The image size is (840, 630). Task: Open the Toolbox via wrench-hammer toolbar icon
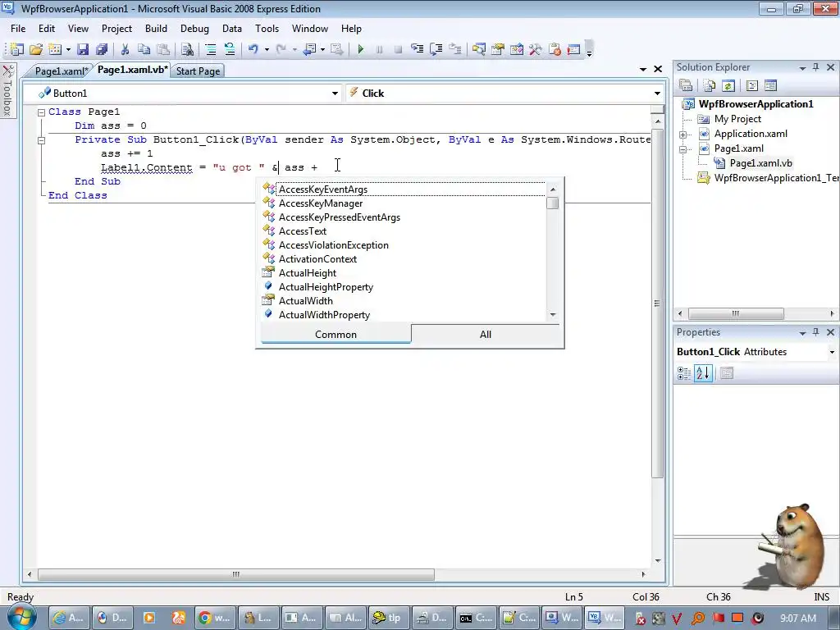535,49
